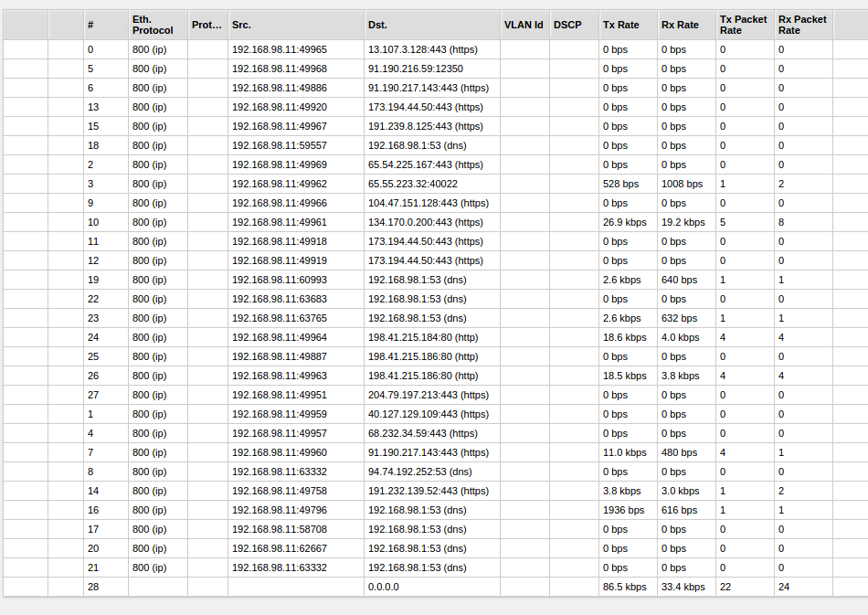Screen dimensions: 868x615
Task: Select the row with source 192.168.98.11:49962
Action: click(x=434, y=184)
